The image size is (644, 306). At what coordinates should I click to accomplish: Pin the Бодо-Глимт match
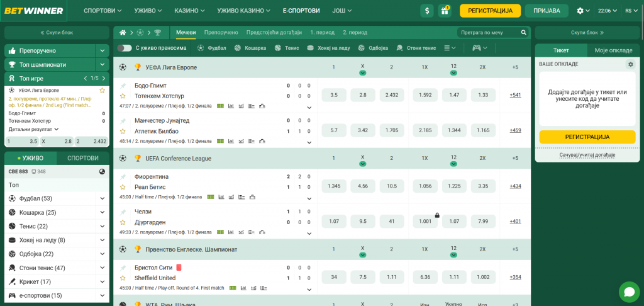(x=123, y=86)
